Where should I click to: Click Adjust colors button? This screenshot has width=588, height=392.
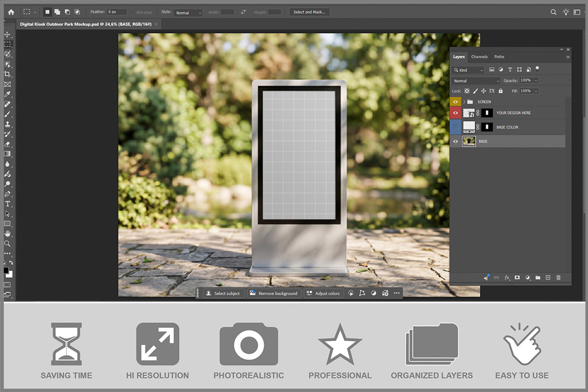[x=323, y=293]
